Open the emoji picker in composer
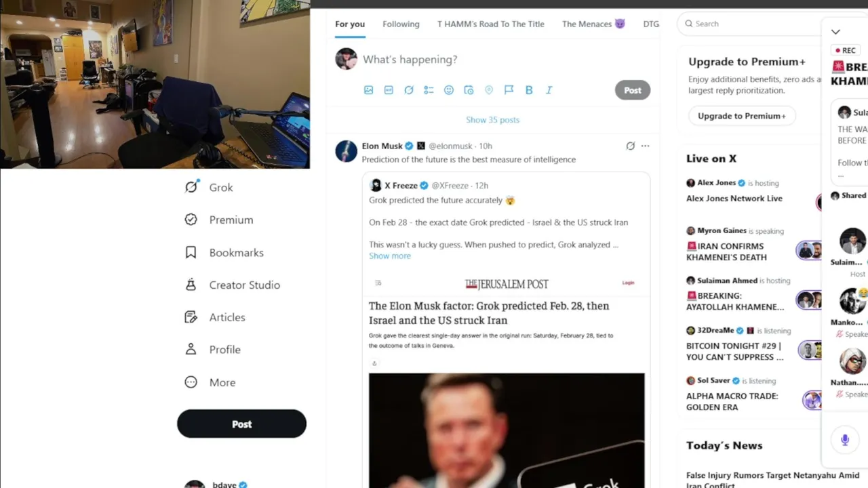The width and height of the screenshot is (868, 488). (449, 90)
